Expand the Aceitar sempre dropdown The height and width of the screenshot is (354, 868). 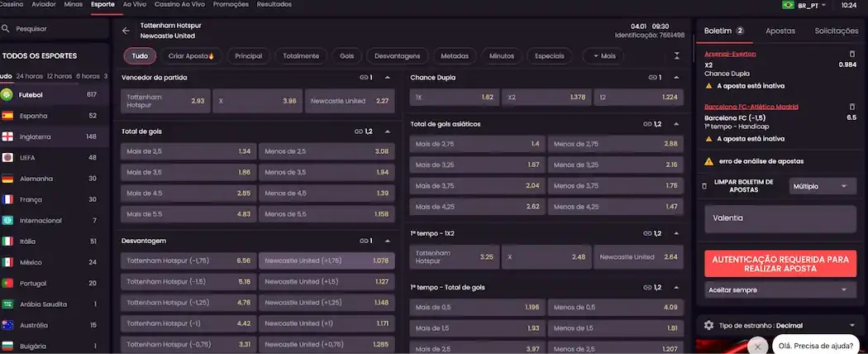(x=780, y=290)
